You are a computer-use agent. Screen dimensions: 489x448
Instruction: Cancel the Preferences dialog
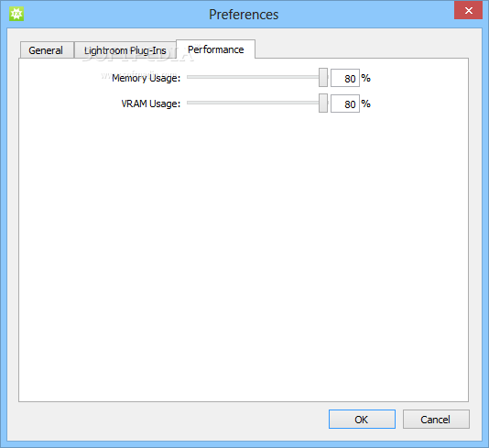(436, 419)
